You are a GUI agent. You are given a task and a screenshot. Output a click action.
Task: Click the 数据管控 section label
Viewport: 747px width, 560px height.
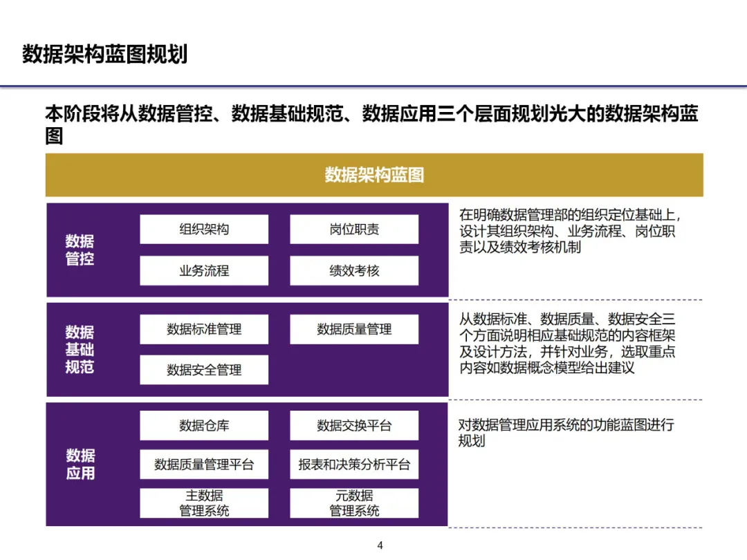(x=80, y=250)
